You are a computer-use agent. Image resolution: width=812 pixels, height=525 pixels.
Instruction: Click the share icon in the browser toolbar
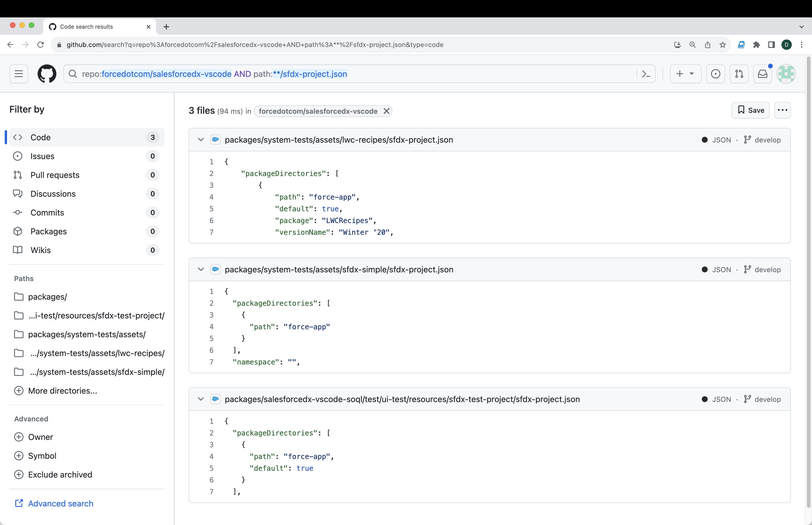click(x=707, y=45)
